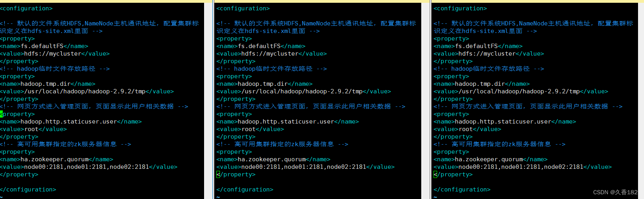Click hadoop.http.staticuser.user line in right pane

click(x=504, y=122)
